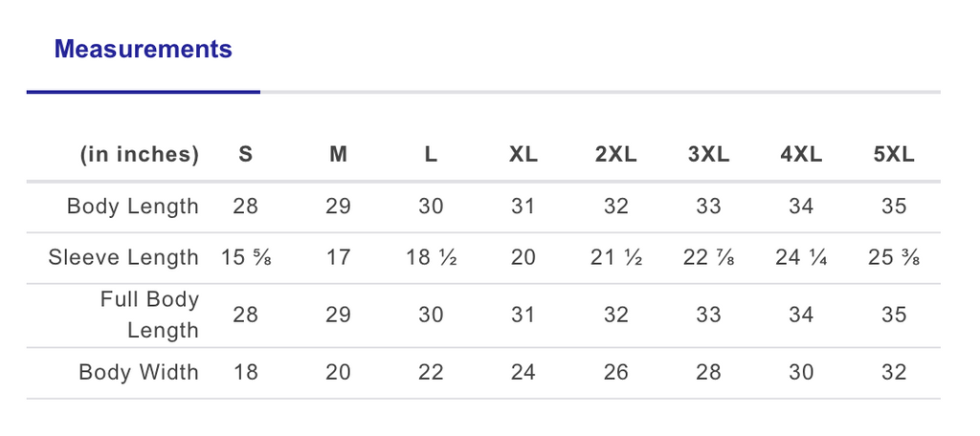Click the Body Length row label
This screenshot has height=436, width=980.
click(132, 207)
